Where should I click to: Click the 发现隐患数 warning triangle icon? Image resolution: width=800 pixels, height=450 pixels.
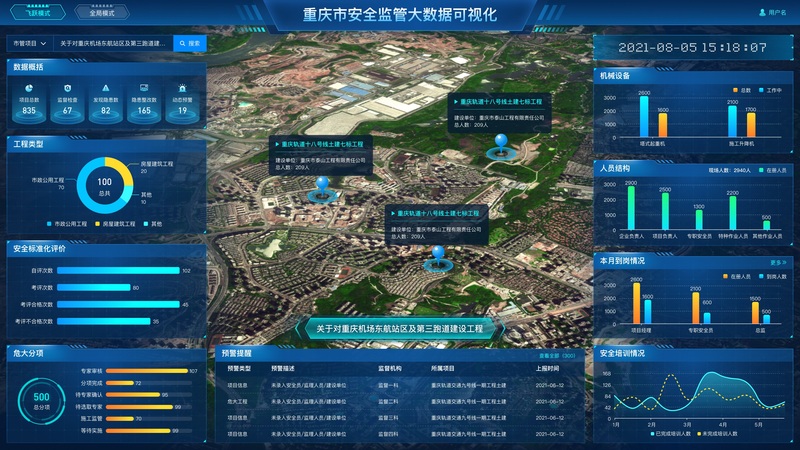(106, 88)
